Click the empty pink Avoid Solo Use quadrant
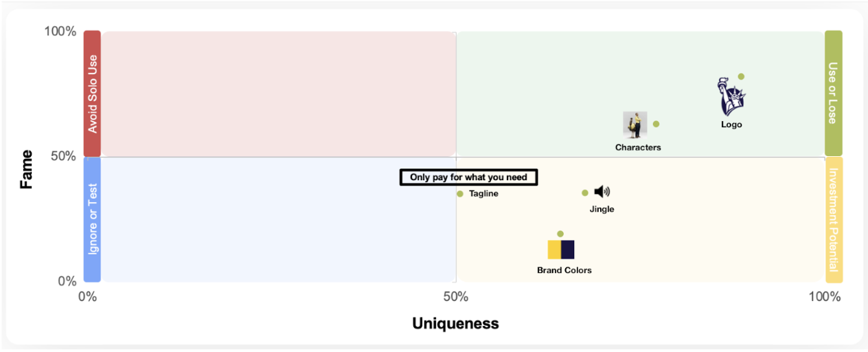Image resolution: width=868 pixels, height=352 pixels. tap(279, 94)
